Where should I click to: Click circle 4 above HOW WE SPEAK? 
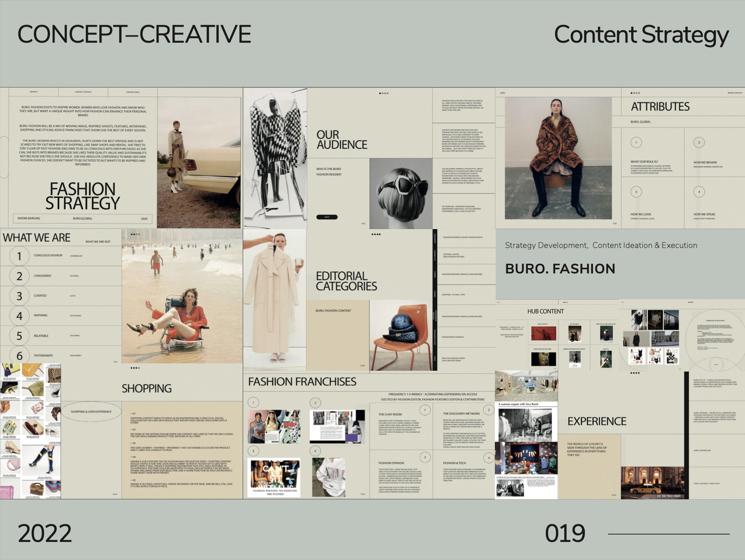pos(699,192)
